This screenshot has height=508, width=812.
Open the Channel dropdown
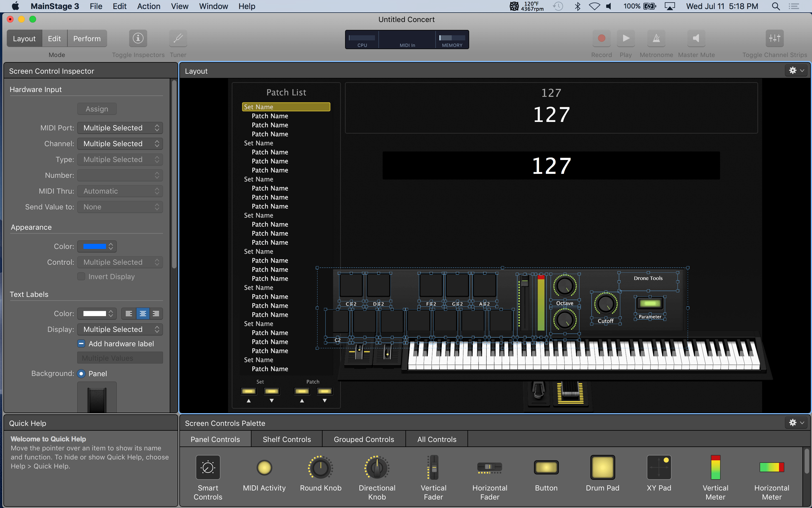tap(120, 143)
